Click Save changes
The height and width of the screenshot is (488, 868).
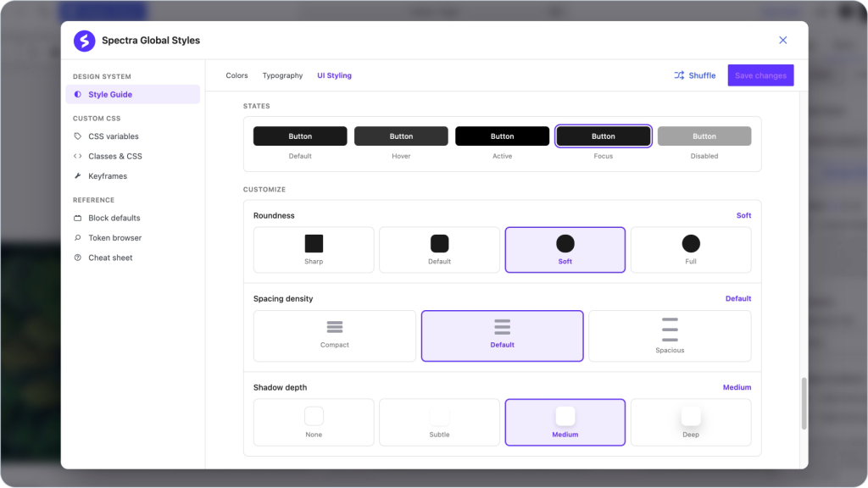pos(760,75)
